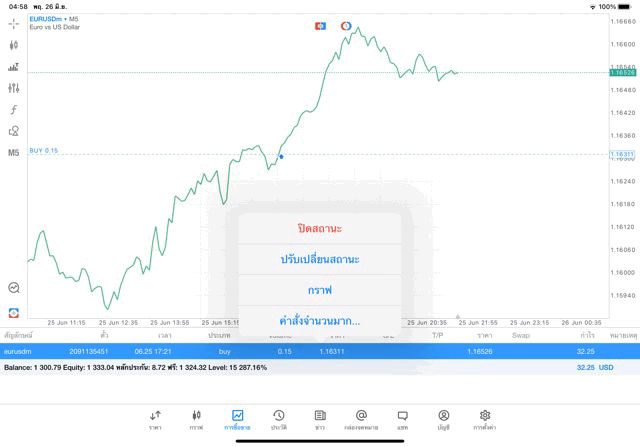The height and width of the screenshot is (447, 640).
Task: Open the ประวัติ history tab
Action: coord(279,419)
